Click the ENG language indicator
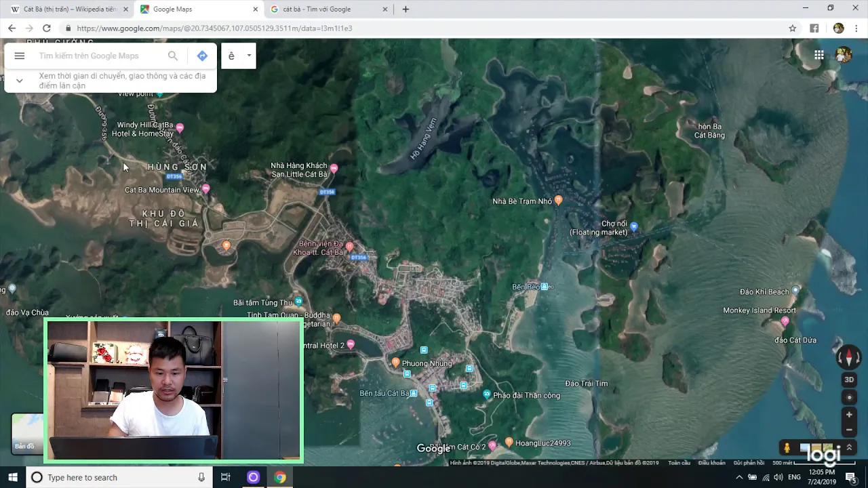The height and width of the screenshot is (488, 868). click(x=794, y=477)
